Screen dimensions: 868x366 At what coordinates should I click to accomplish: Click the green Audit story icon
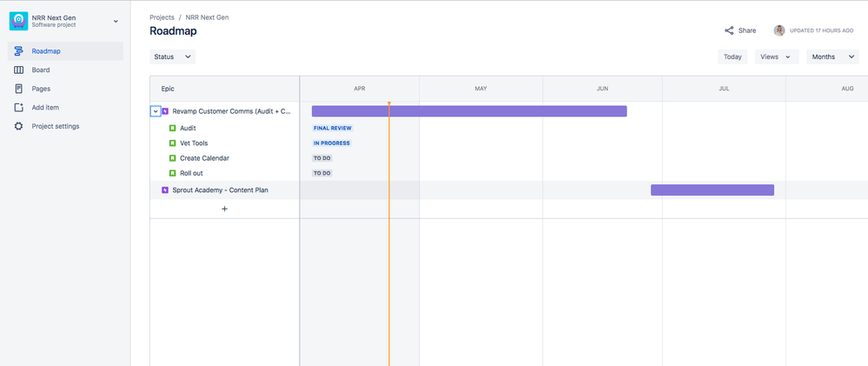coord(172,128)
